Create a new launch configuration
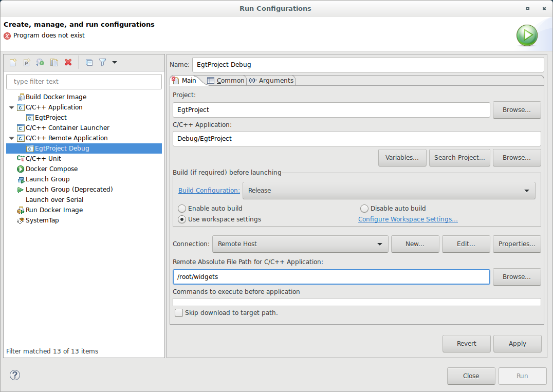This screenshot has width=553, height=392. pos(13,62)
